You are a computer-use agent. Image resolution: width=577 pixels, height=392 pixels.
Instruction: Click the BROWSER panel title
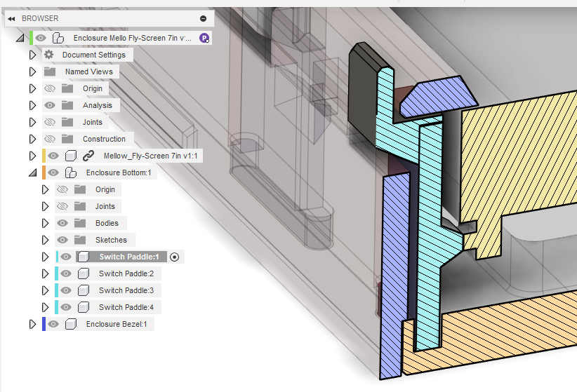(40, 19)
